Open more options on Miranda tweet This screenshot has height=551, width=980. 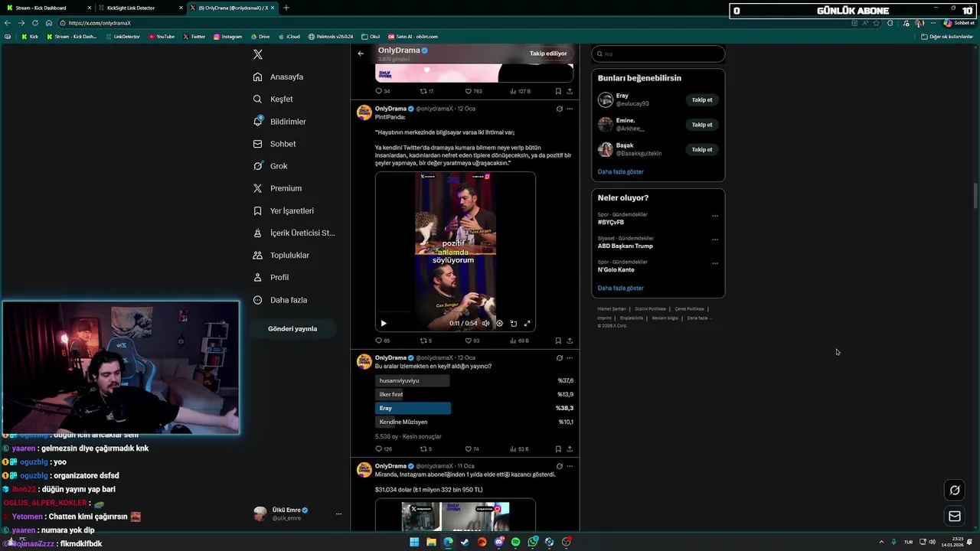[x=570, y=466]
